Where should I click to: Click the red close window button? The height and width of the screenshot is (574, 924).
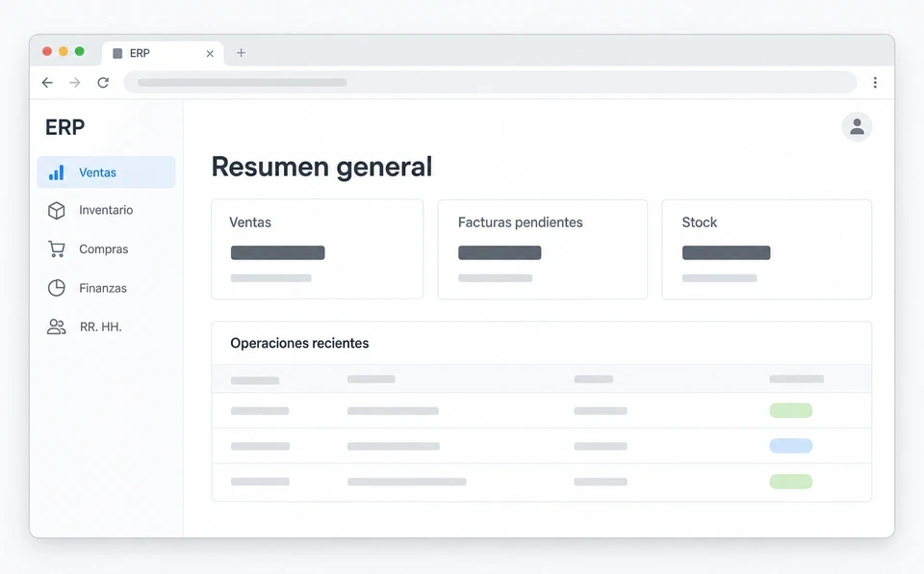point(47,51)
